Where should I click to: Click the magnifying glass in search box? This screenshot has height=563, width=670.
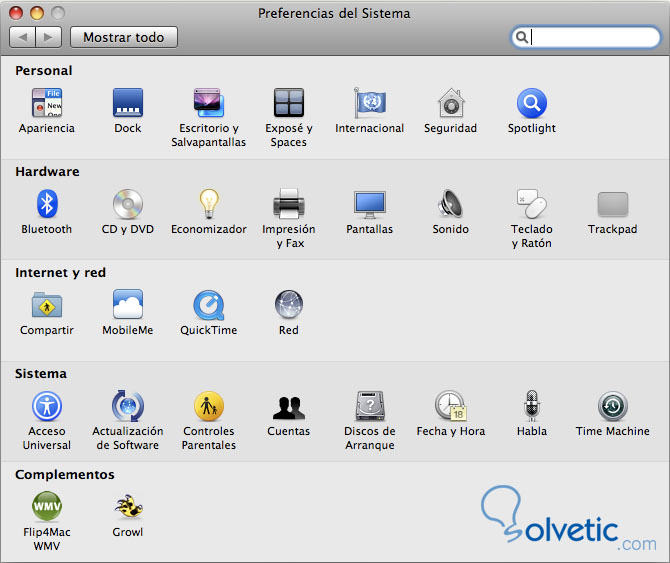(521, 37)
